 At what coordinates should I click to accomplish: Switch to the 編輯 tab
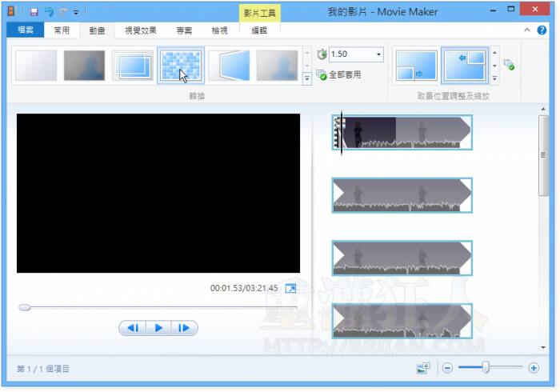coord(259,30)
